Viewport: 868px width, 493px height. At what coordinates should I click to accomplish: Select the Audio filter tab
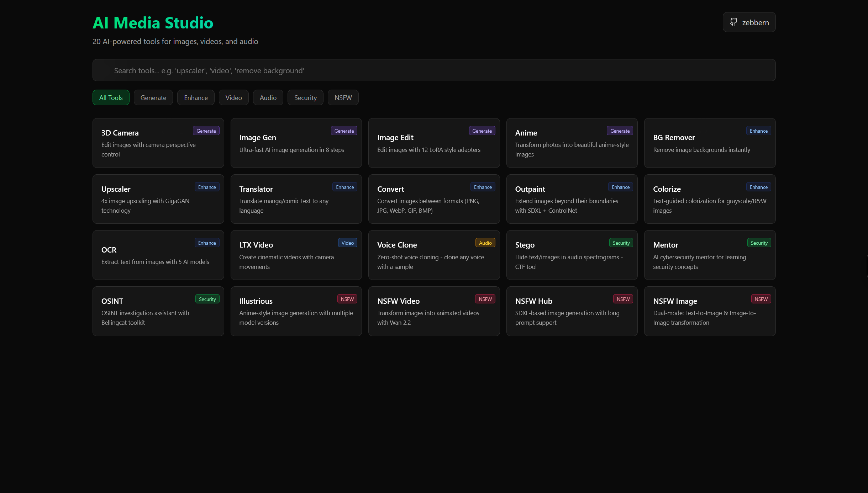[x=268, y=97]
